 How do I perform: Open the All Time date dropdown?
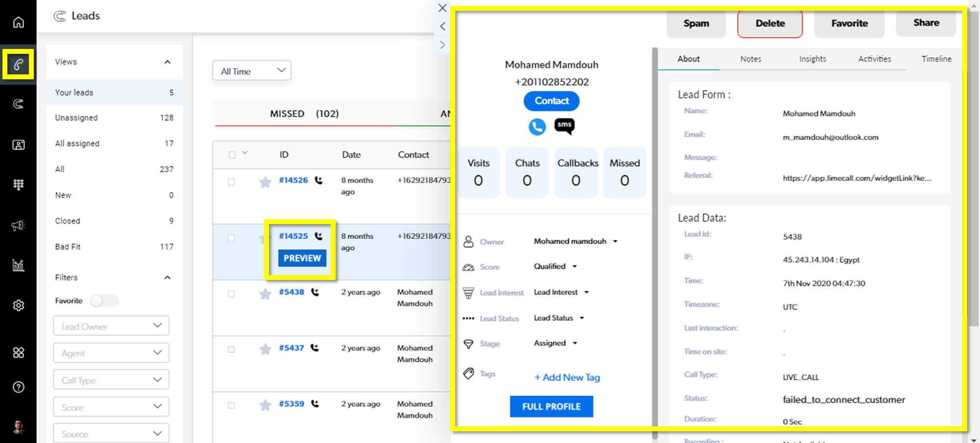click(x=252, y=71)
